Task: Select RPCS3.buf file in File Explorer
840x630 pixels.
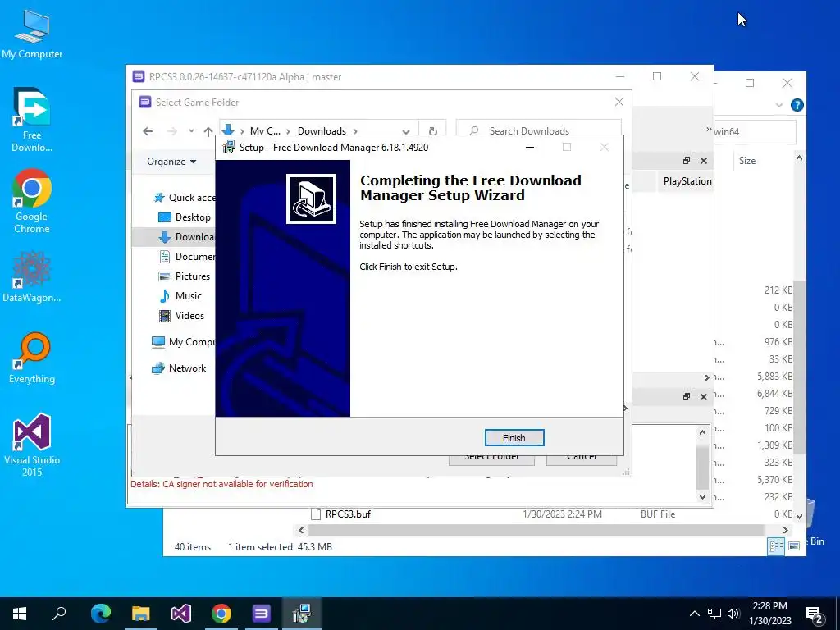Action: (348, 514)
